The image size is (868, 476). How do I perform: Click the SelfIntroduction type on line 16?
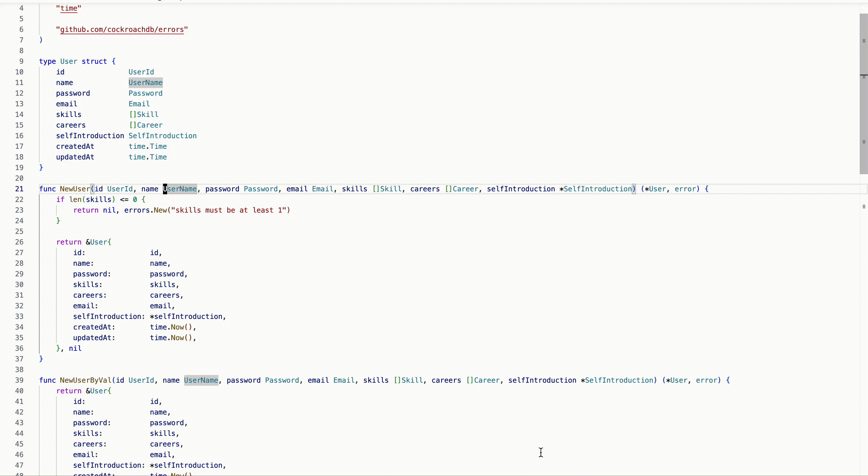pos(162,136)
